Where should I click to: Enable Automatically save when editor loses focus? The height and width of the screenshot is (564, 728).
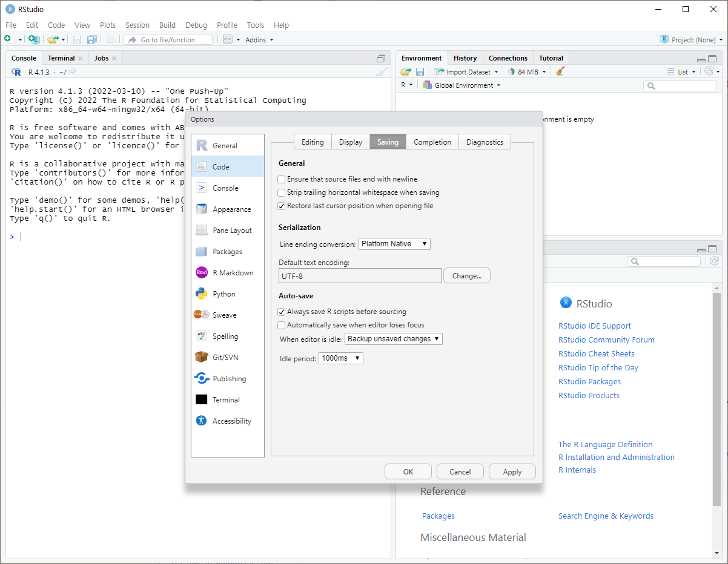pos(281,325)
